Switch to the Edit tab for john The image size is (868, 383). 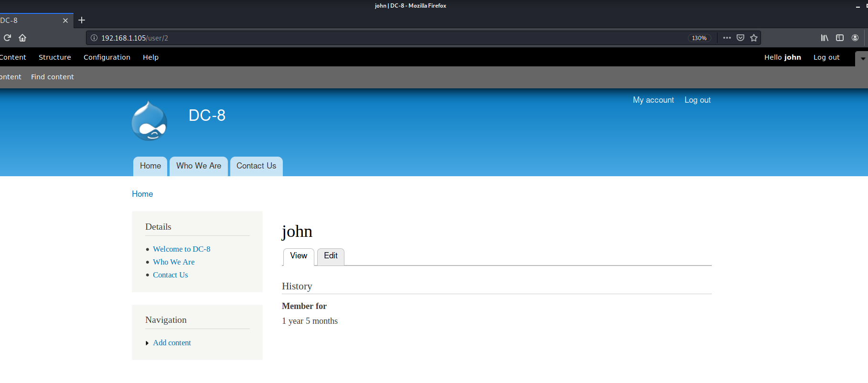(331, 256)
